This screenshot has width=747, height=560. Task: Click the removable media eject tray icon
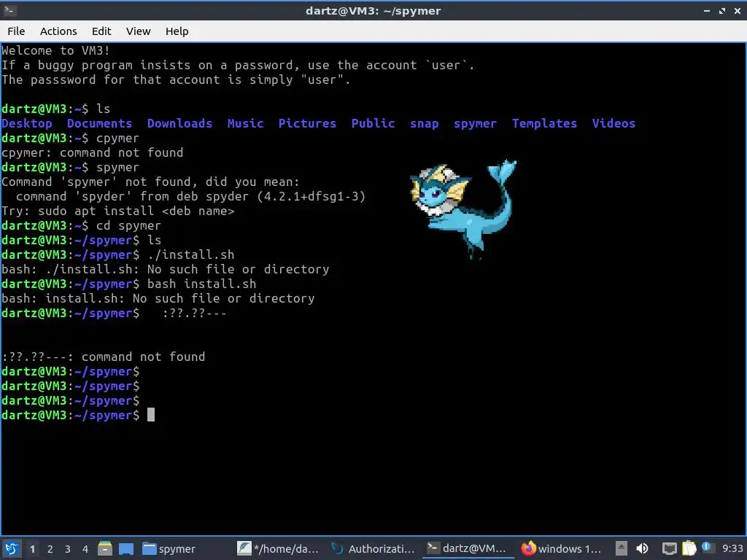pos(622,548)
